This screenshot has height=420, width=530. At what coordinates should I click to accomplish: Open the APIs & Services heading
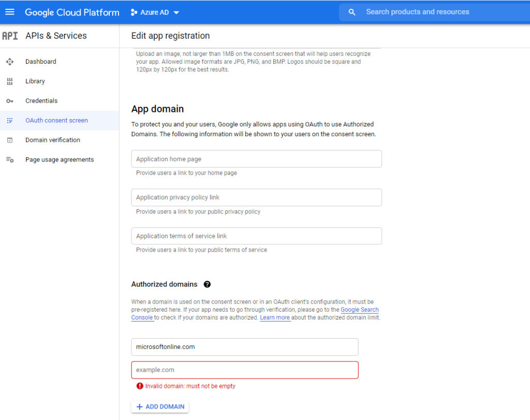click(56, 36)
